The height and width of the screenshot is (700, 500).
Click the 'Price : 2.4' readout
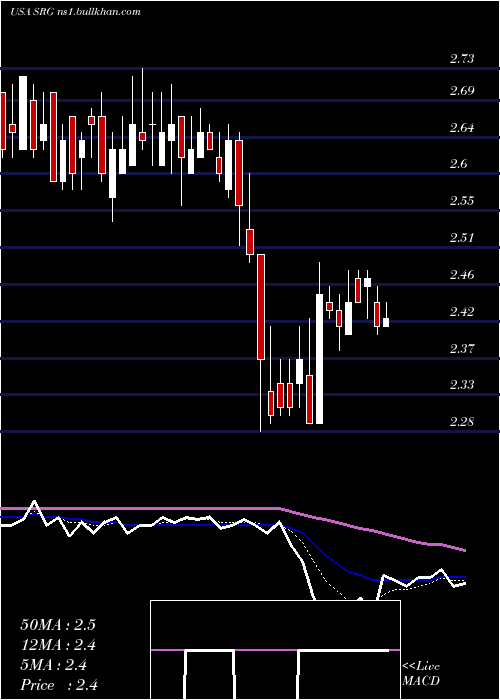click(59, 685)
